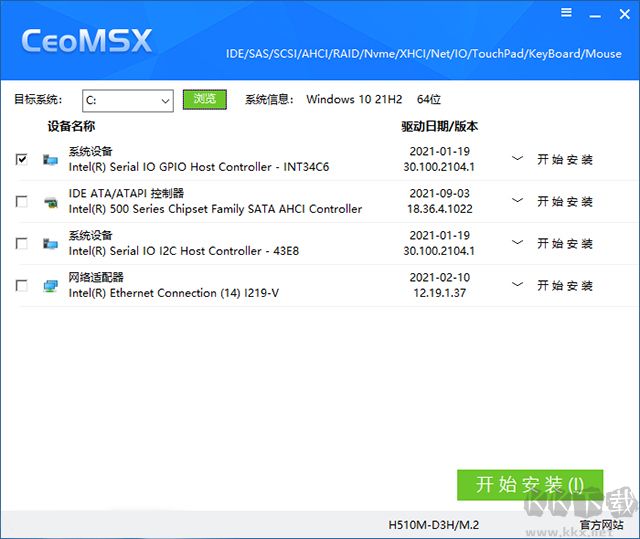The image size is (640, 539).
Task: Uncheck the Serial IO GPIO Host Controller checkbox
Action: (22, 159)
